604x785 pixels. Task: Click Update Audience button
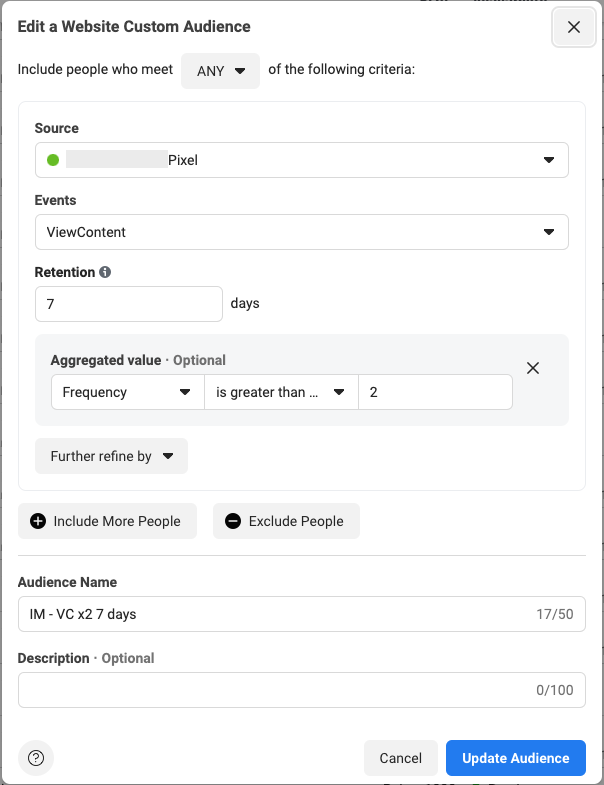516,758
